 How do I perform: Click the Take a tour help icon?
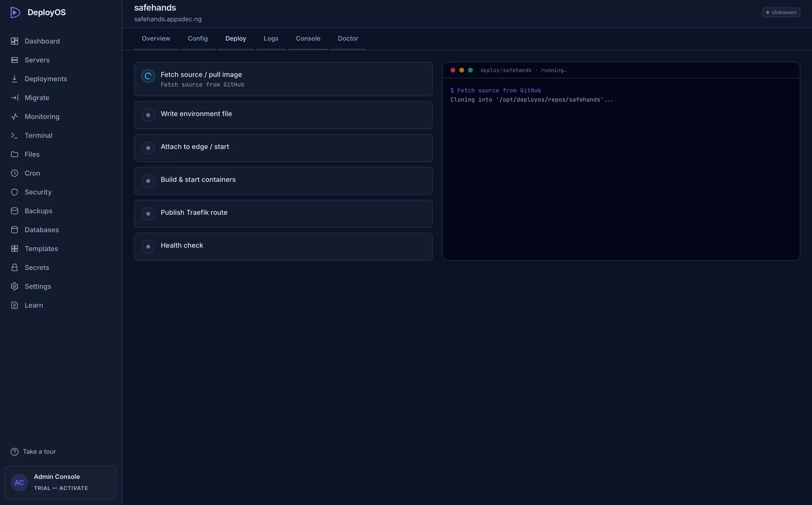[x=15, y=452]
